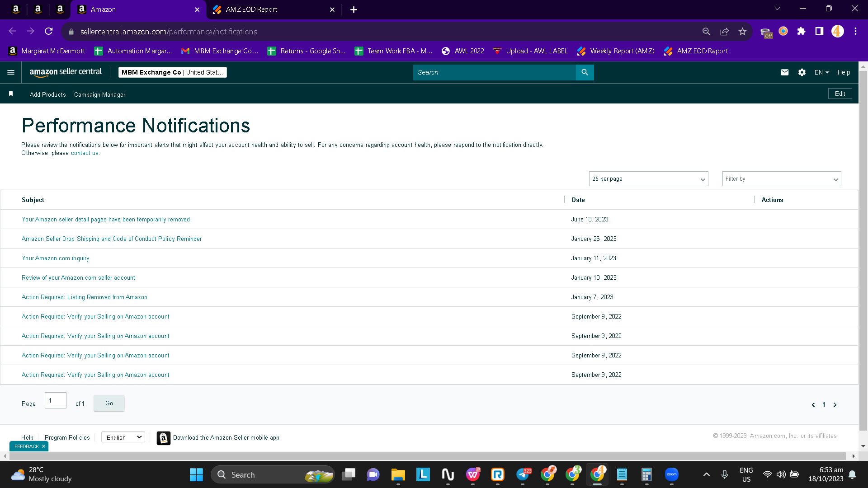Open seller detail pages temporarily removed notification
This screenshot has width=868, height=488.
pos(106,220)
